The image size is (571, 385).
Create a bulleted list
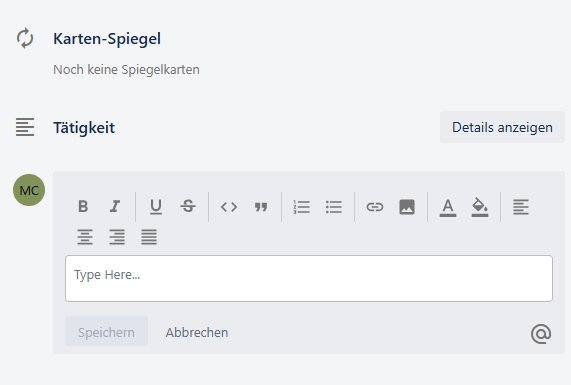(334, 207)
